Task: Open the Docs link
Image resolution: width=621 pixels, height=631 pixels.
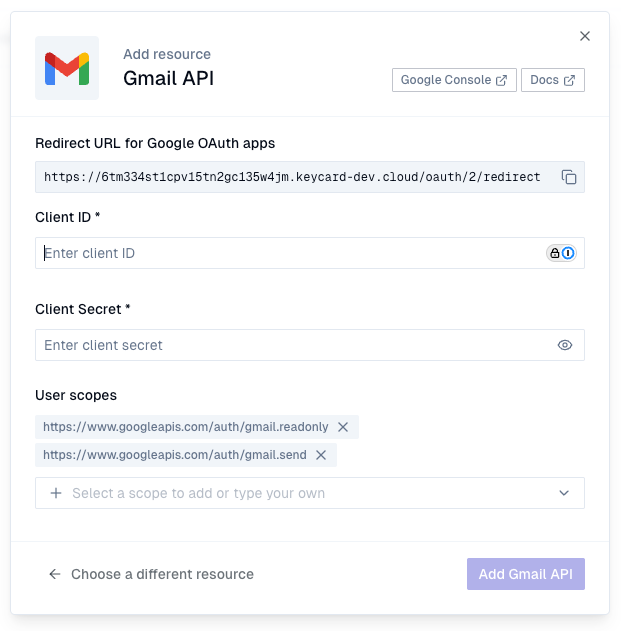Action: point(553,80)
